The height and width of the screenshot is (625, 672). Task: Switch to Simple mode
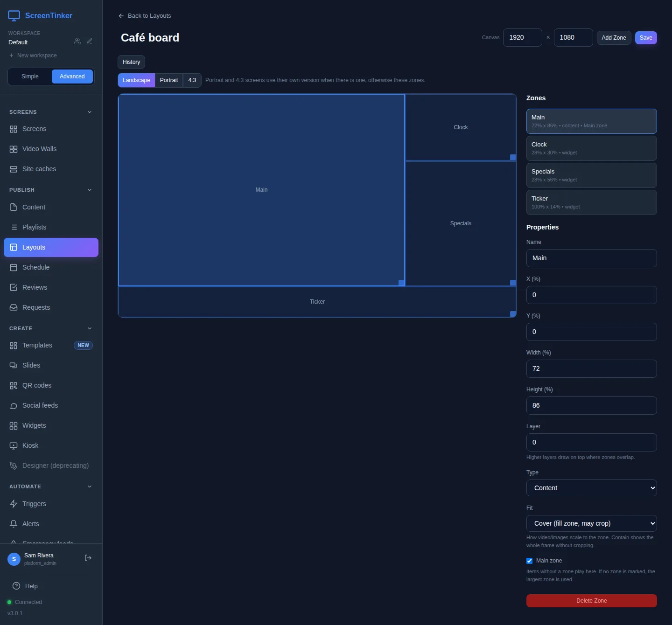(x=30, y=76)
